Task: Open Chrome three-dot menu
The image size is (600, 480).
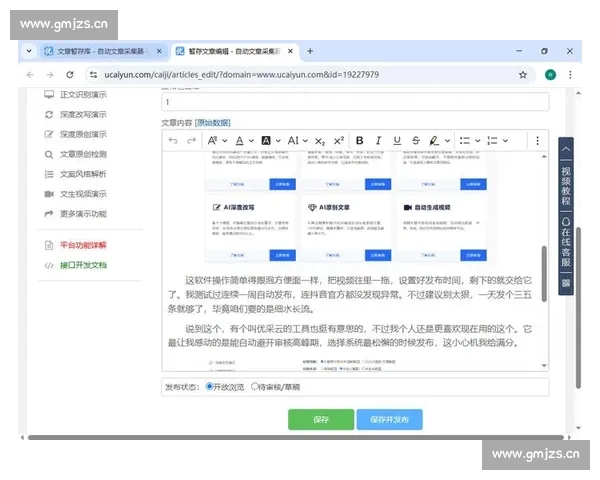Action: 570,75
